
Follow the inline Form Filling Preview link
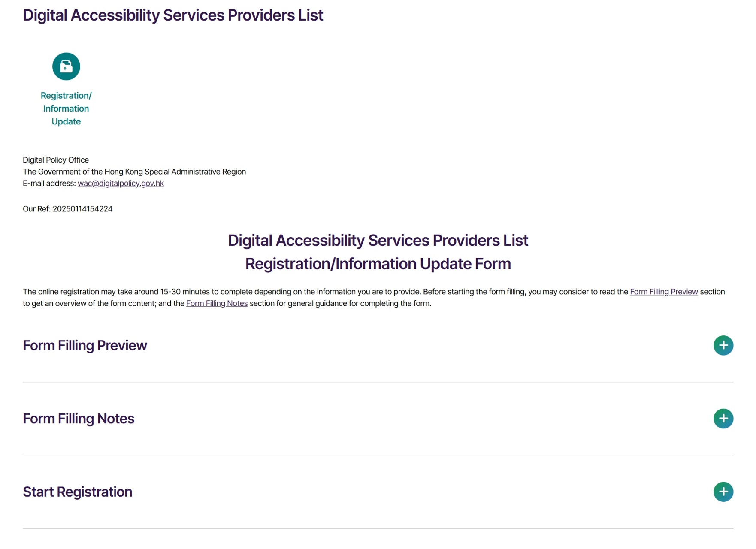tap(663, 292)
